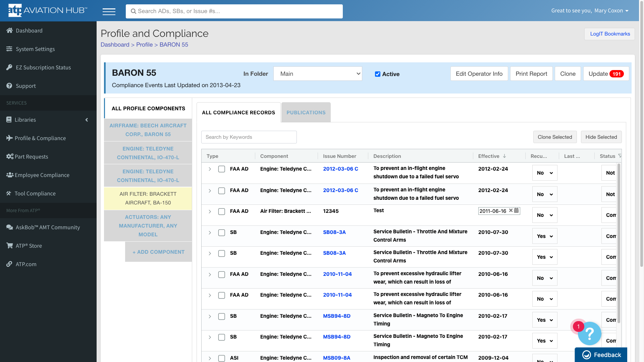Image resolution: width=644 pixels, height=362 pixels.
Task: Expand the first FAA AD row chevron
Action: [210, 169]
